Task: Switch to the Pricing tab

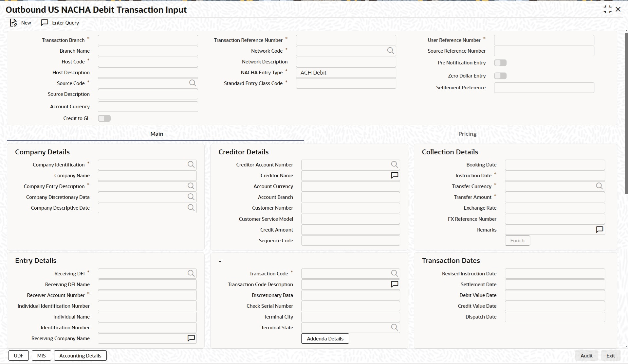Action: [x=467, y=134]
